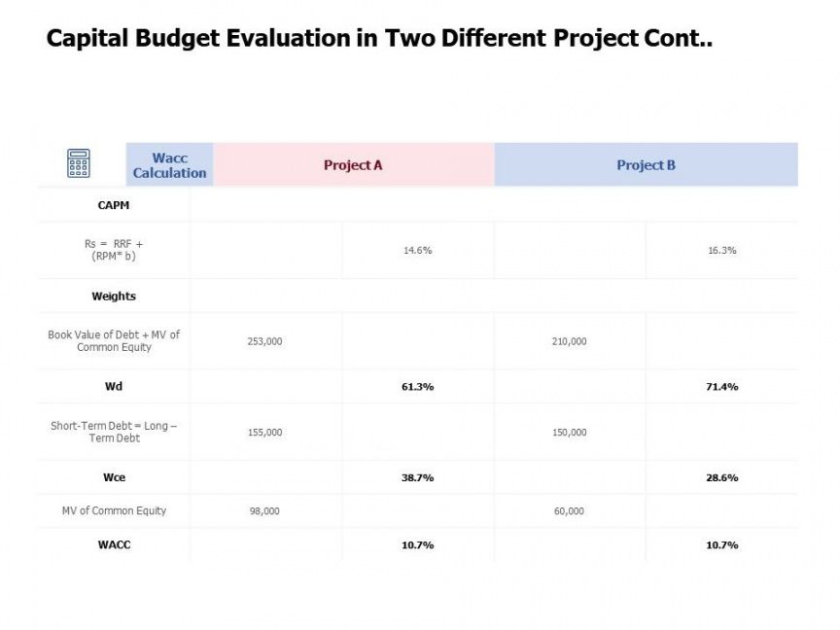Click the CAPM row label
The width and height of the screenshot is (840, 630).
coord(114,206)
